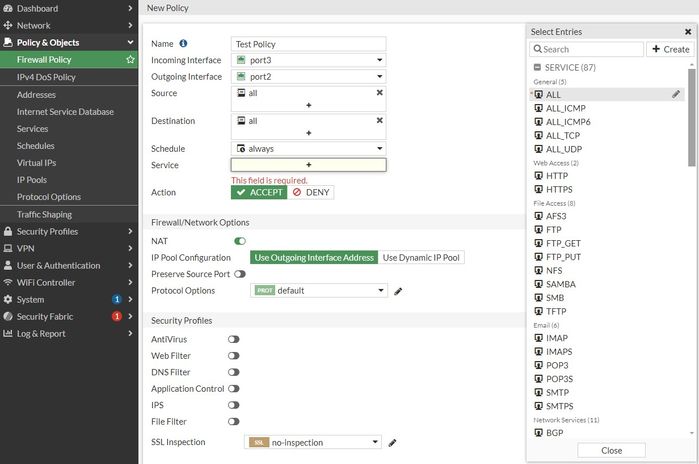Click the VPN monitor icon

tap(8, 248)
